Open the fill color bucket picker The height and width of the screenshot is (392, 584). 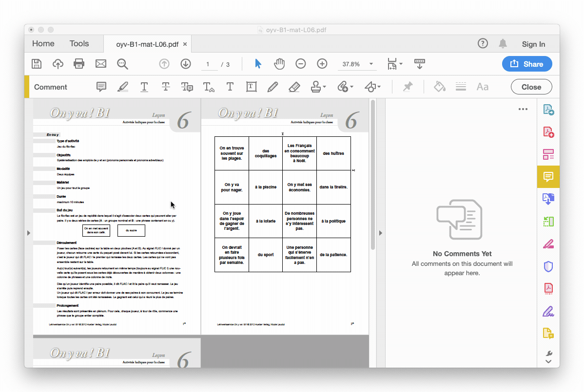tap(440, 87)
